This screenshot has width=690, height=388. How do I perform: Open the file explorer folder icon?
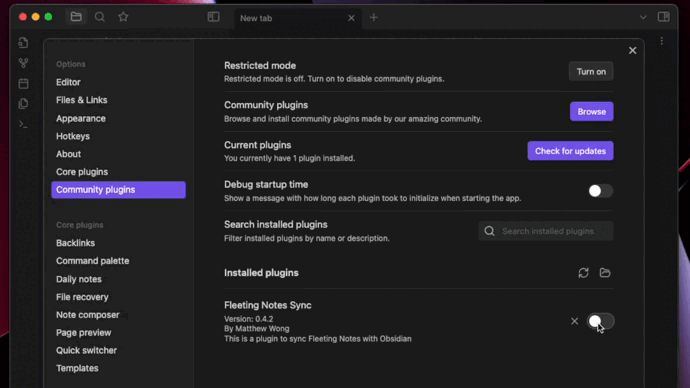(76, 17)
